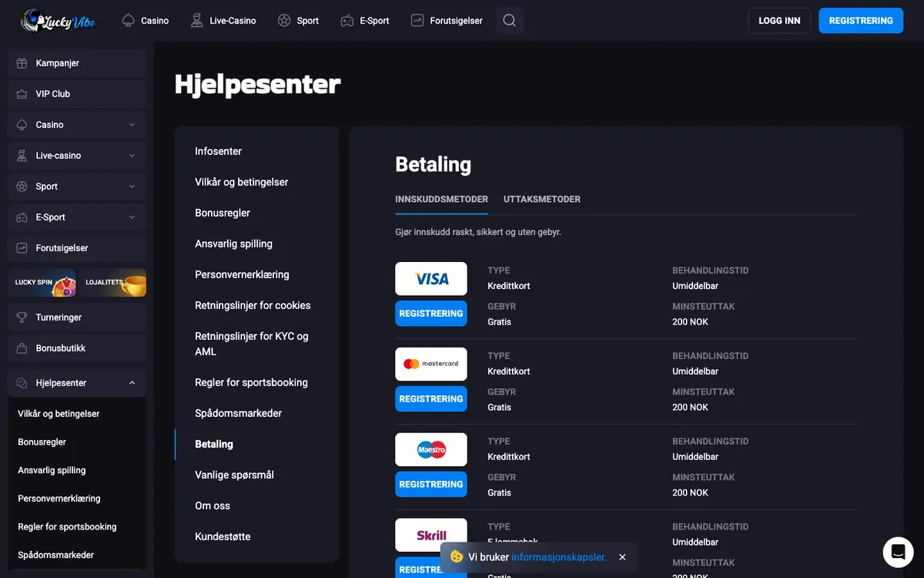Open Ansvarlig spilling in left sidebar
Viewport: 924px width, 578px height.
pyautogui.click(x=52, y=470)
